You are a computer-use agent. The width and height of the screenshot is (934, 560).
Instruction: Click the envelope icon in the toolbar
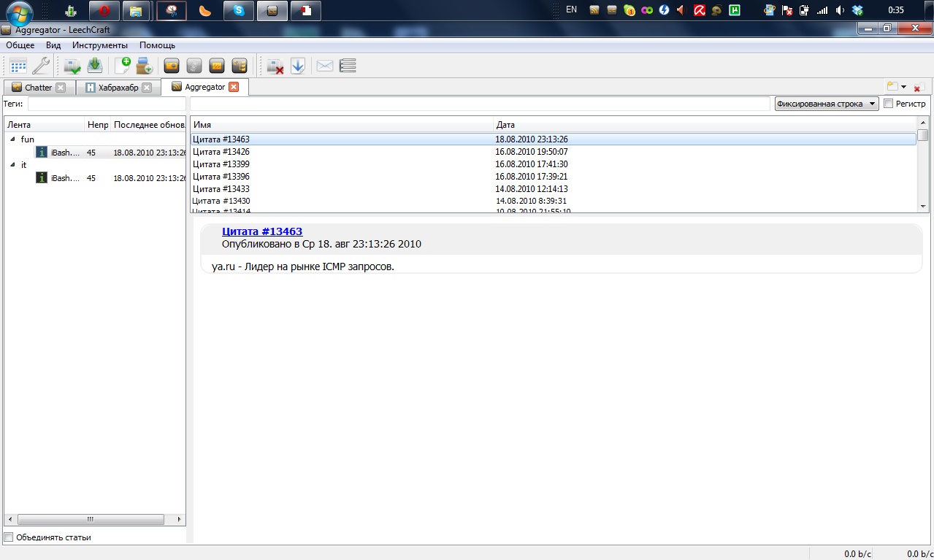[325, 66]
